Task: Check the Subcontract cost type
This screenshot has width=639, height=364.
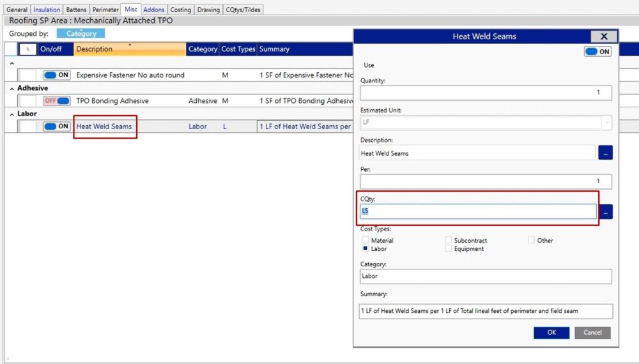Action: click(449, 241)
